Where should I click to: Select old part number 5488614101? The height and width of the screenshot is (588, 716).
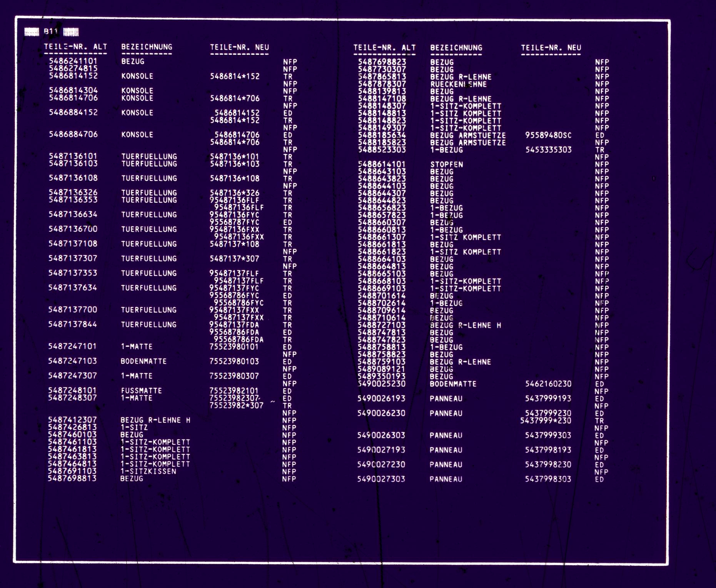[382, 164]
